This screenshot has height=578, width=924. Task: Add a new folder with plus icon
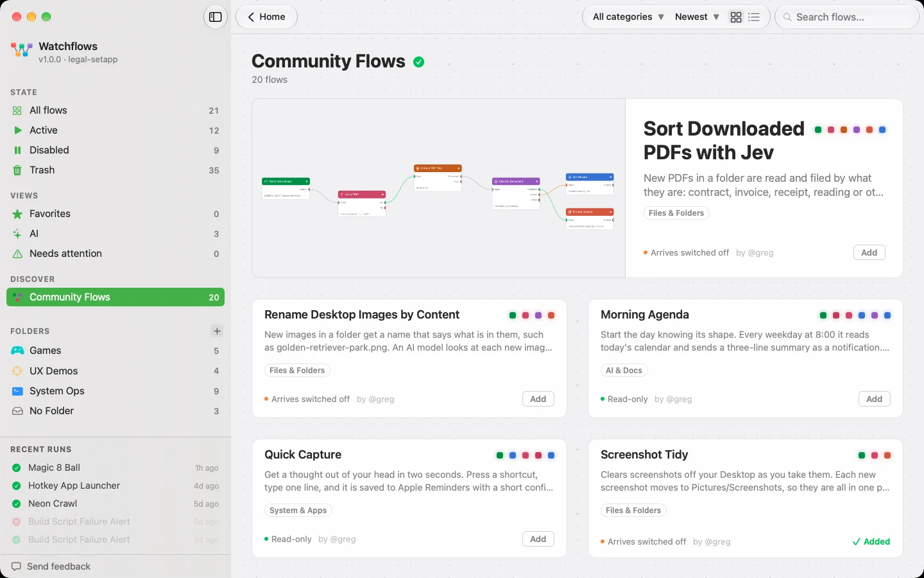[217, 331]
